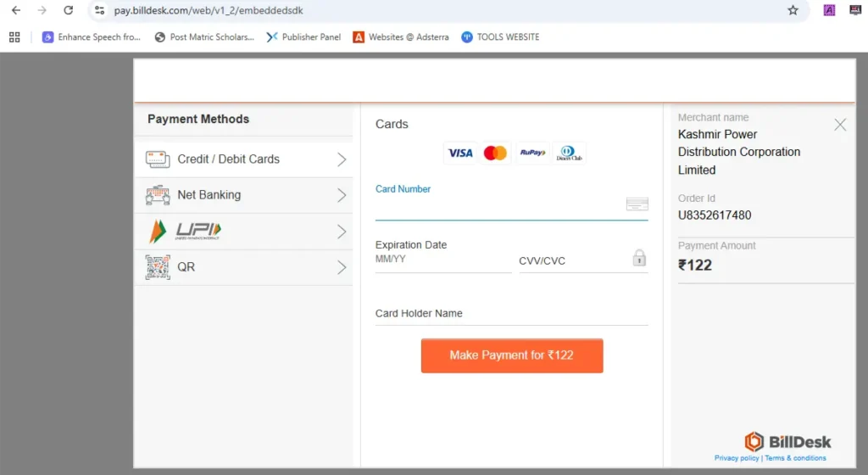Click the card icon in Card Number field
This screenshot has width=868, height=475.
point(637,204)
